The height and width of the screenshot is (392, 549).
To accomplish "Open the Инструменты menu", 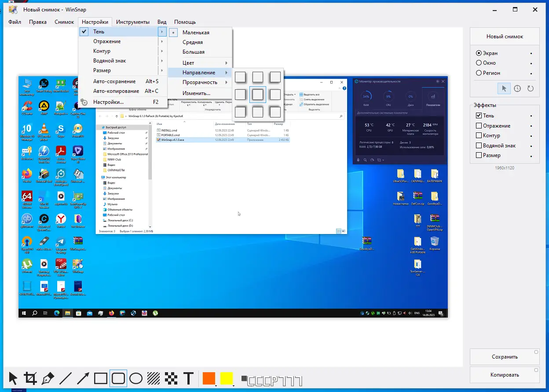I will coord(133,22).
